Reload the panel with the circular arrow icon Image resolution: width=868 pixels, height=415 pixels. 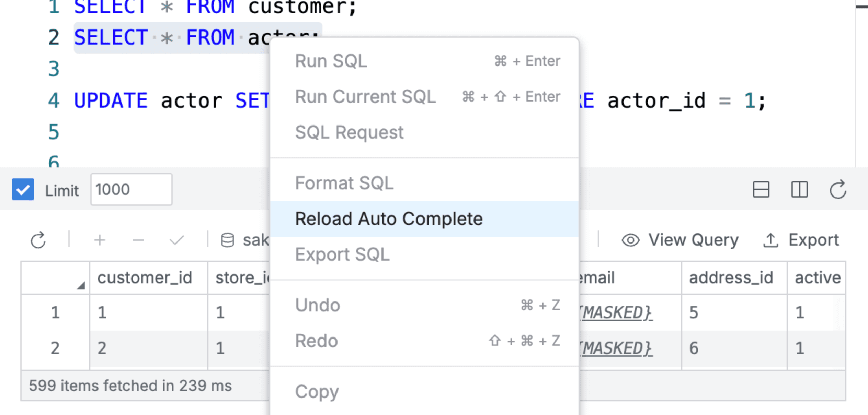point(838,189)
